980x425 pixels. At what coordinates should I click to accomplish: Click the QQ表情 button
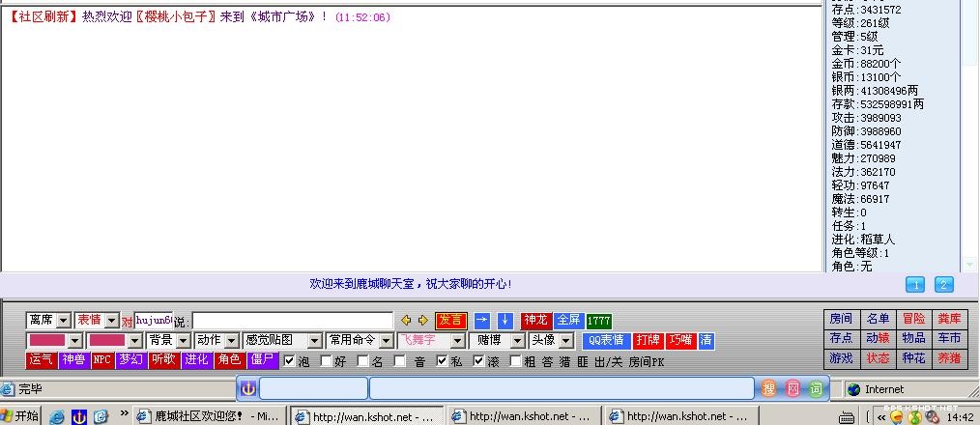coord(606,341)
